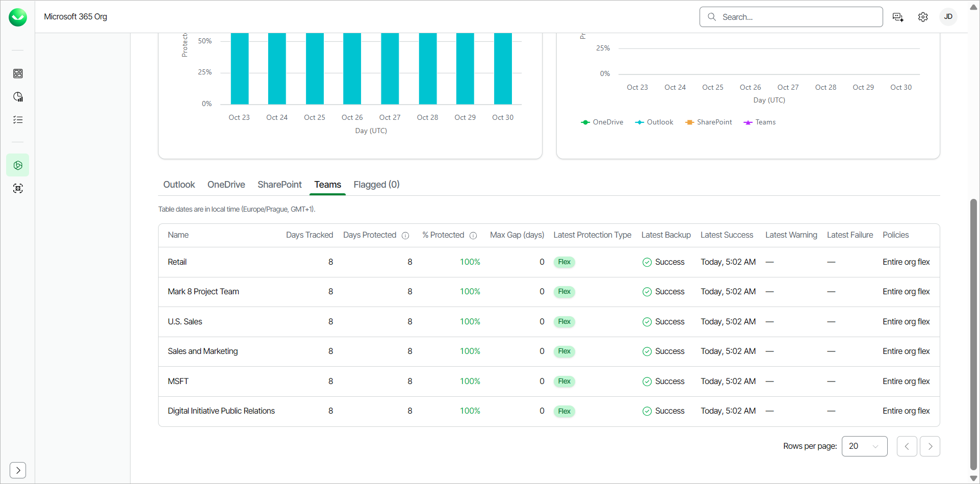
Task: Switch to the OneDrive tab
Action: (226, 185)
